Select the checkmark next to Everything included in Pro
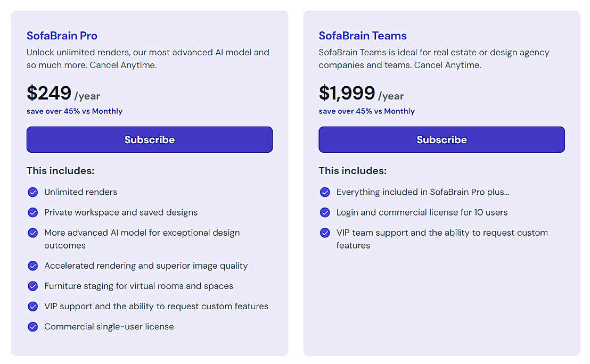The width and height of the screenshot is (590, 364). click(325, 192)
